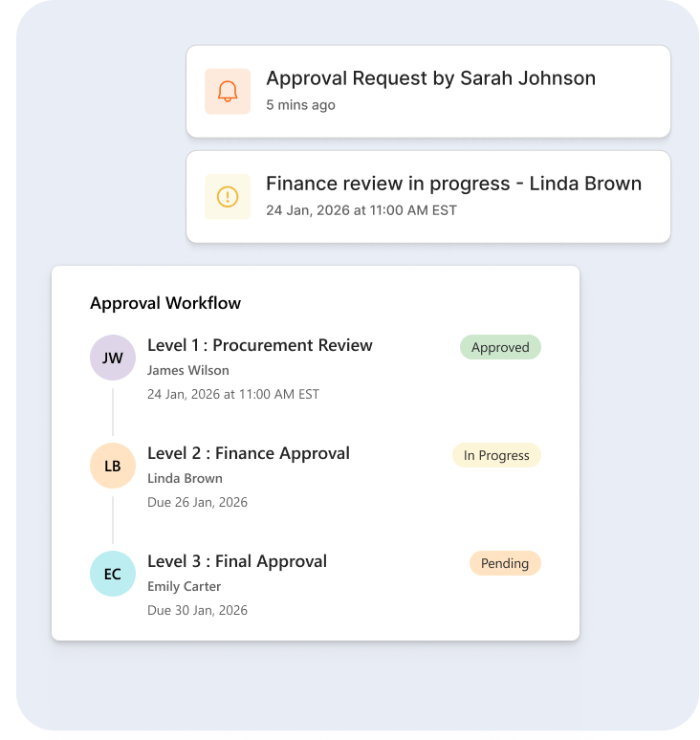
Task: Click the Pending status badge
Action: coord(505,563)
